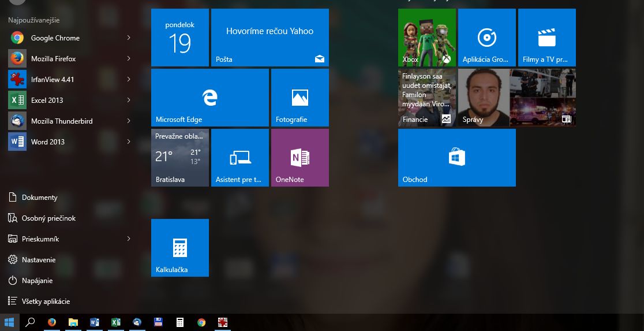This screenshot has width=644, height=331.
Task: Open the Bratislava weather tile
Action: coord(180,158)
